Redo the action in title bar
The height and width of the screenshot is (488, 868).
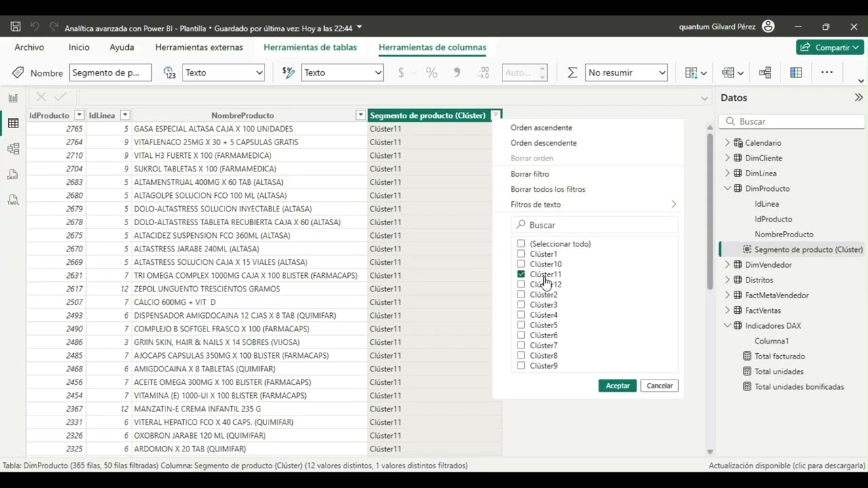pos(54,27)
